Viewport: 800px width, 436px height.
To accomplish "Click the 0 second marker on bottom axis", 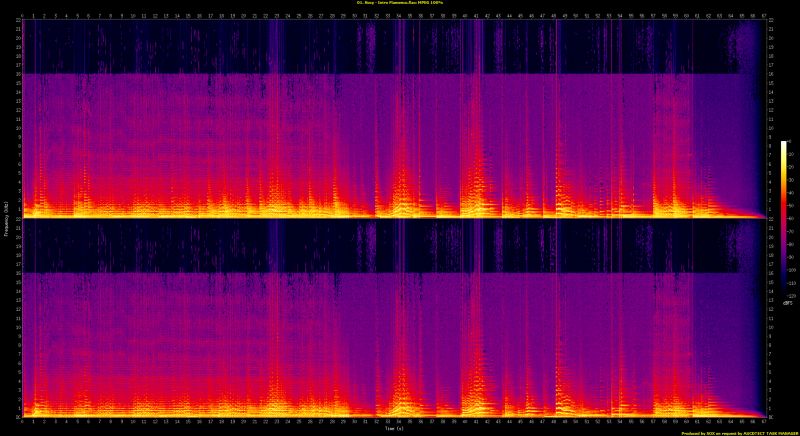I will (22, 422).
